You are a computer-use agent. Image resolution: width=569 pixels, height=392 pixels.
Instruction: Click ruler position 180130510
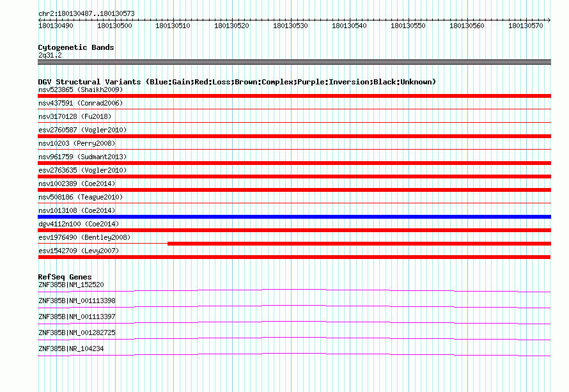coord(173,26)
